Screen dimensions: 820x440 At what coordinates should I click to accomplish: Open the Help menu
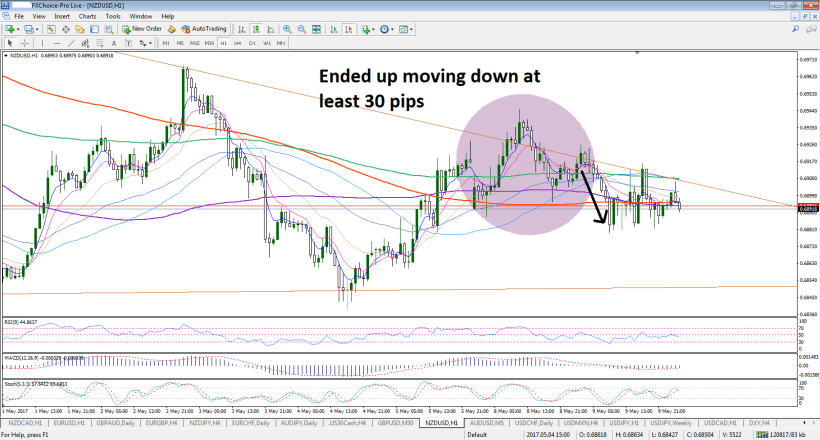[x=168, y=16]
